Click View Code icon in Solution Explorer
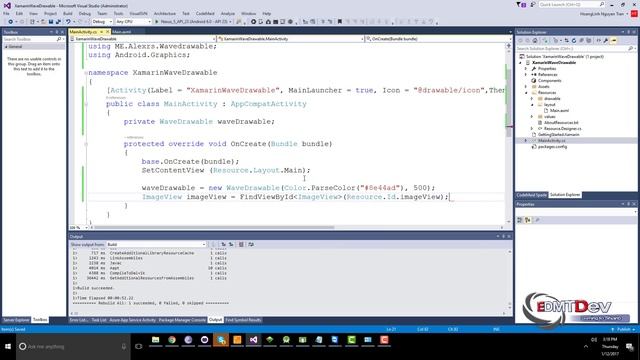Image resolution: width=640 pixels, height=360 pixels. 598,40
